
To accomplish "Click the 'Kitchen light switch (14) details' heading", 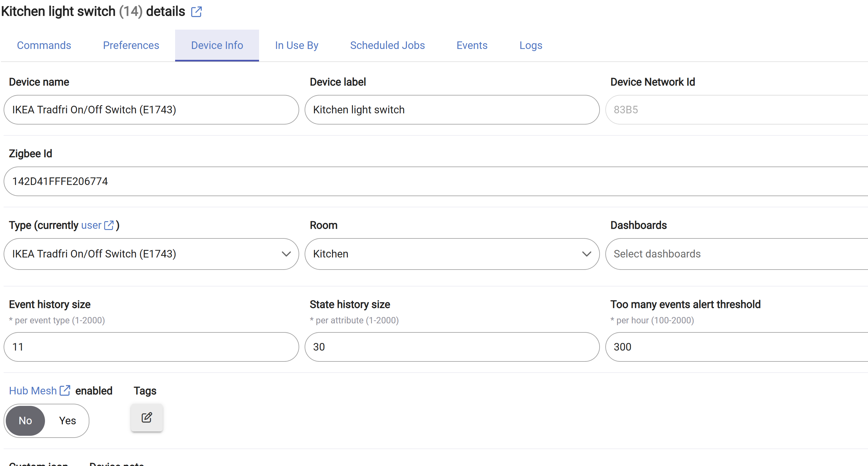I will [x=93, y=12].
